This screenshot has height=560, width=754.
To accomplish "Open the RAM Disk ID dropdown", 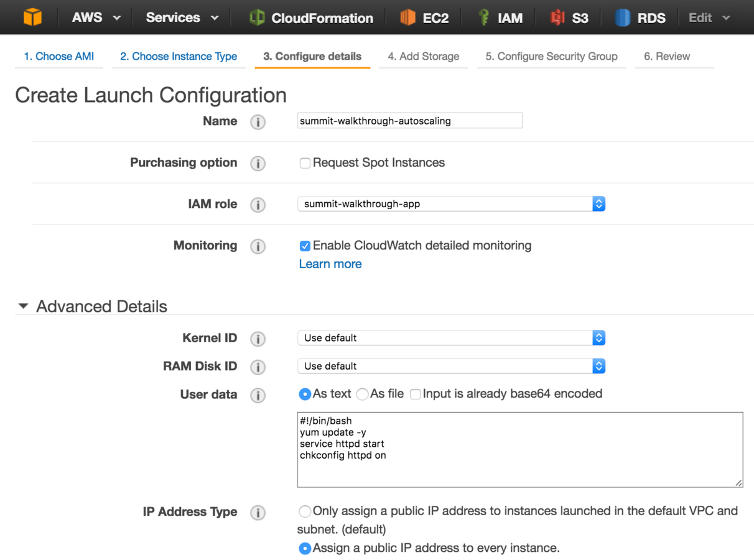I will click(x=452, y=366).
